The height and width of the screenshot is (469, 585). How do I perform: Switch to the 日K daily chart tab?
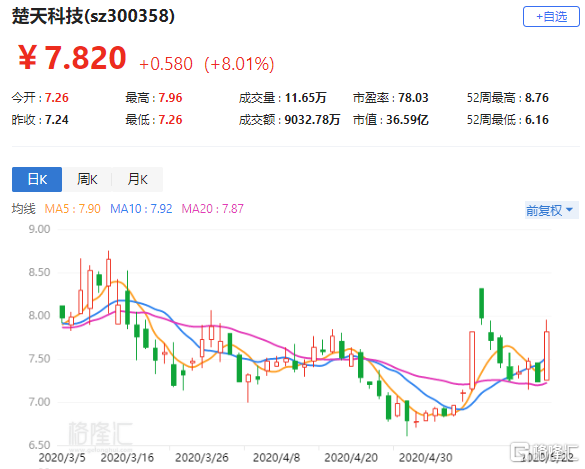(x=37, y=179)
